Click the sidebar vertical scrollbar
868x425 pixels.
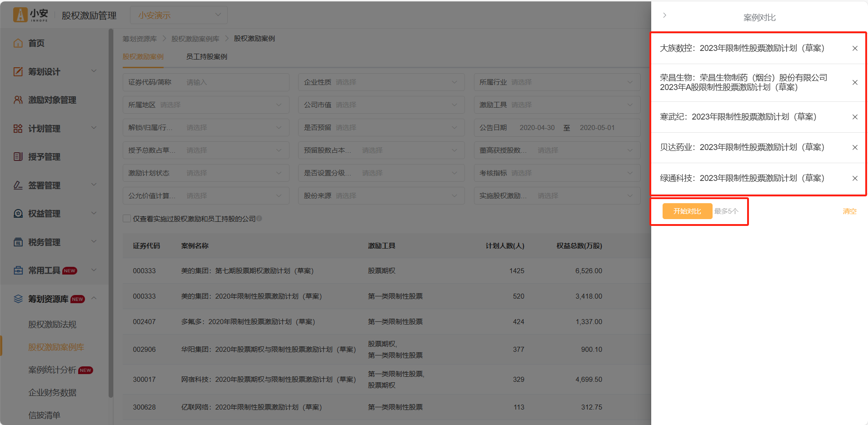[x=111, y=214]
